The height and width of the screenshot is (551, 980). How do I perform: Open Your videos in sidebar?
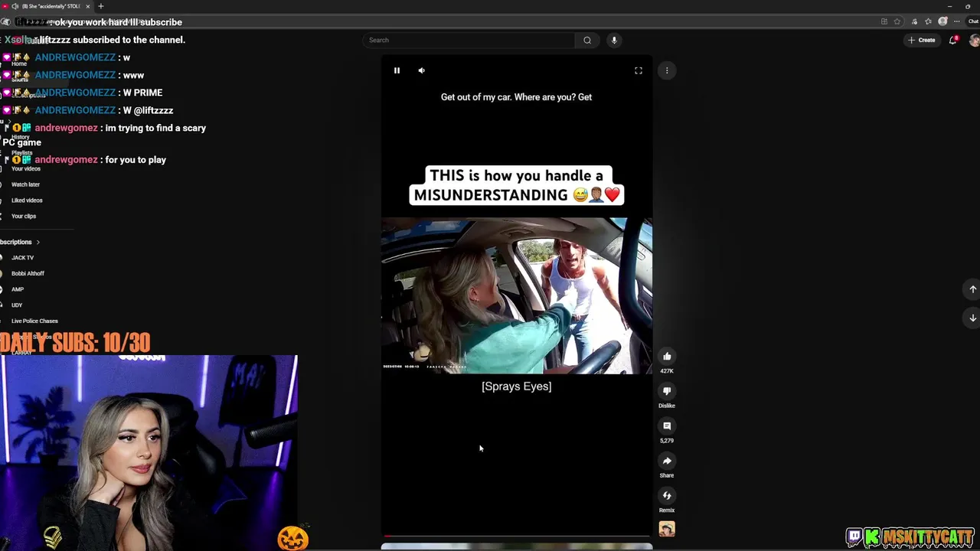click(26, 169)
